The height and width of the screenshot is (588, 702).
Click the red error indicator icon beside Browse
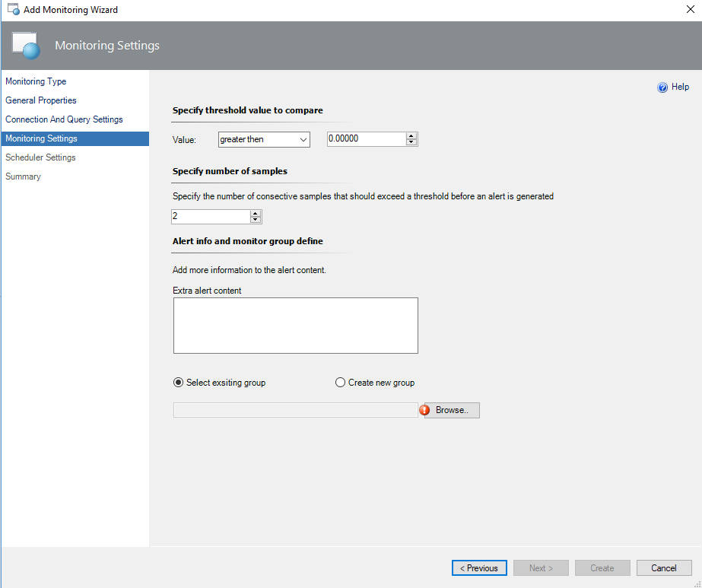424,410
